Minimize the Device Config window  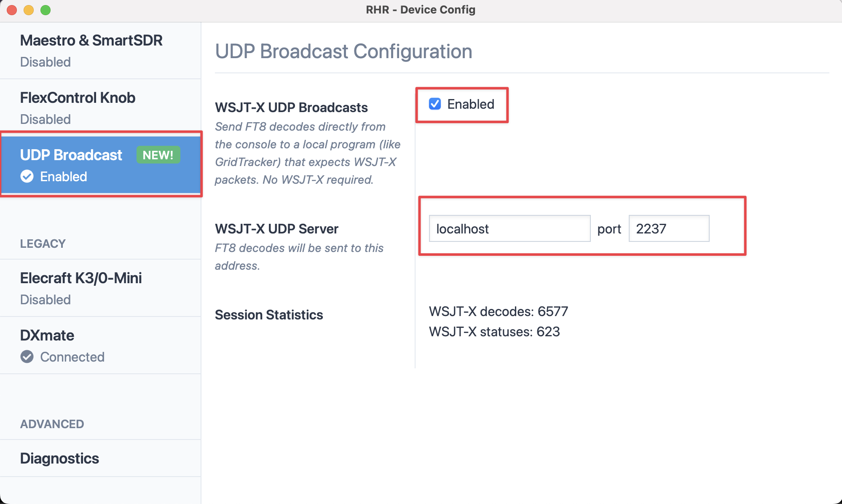[29, 10]
